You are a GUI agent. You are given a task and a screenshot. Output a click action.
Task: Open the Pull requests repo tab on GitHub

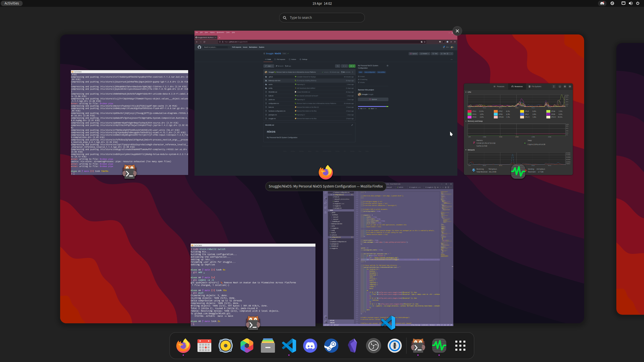pos(280,59)
